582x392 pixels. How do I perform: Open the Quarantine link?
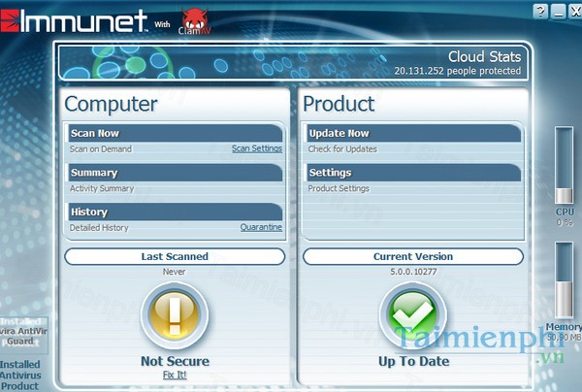(261, 227)
